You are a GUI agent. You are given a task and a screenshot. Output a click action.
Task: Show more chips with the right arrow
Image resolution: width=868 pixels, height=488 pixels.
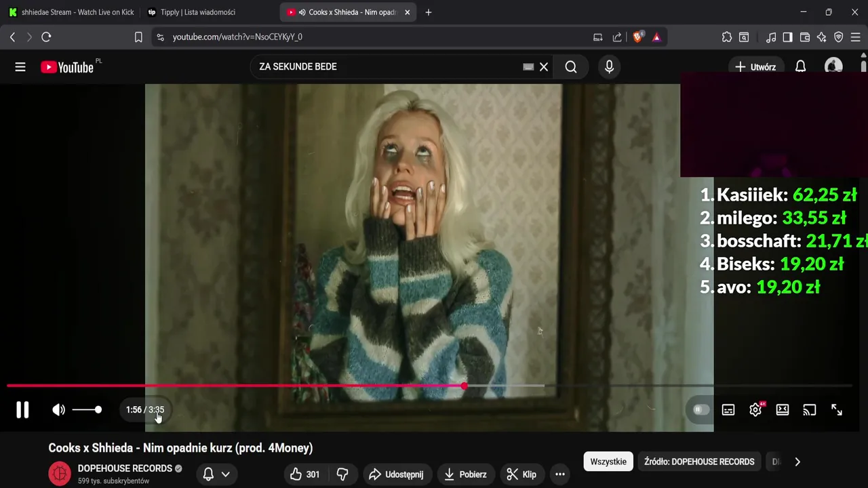(797, 462)
